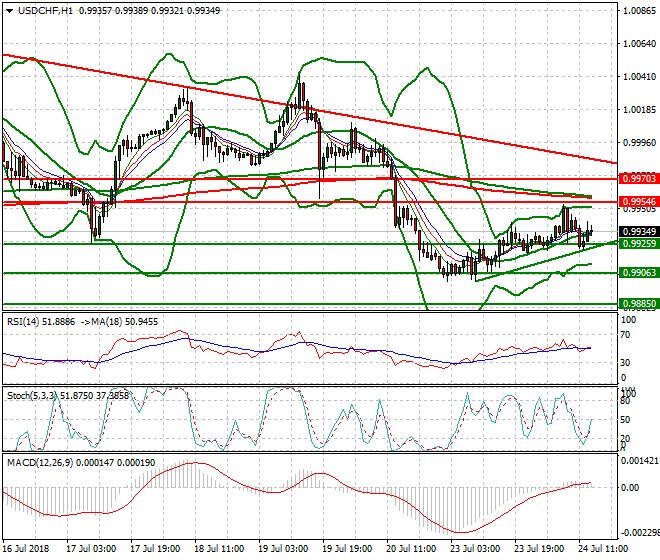Click the 16 Jul 2018 date label
This screenshot has height=560, width=660.
tap(26, 549)
